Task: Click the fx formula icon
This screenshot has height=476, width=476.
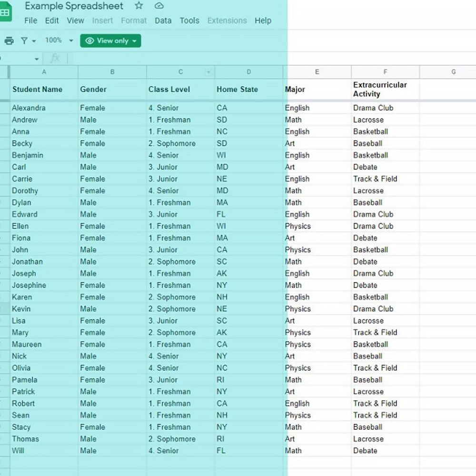Action: pos(55,58)
